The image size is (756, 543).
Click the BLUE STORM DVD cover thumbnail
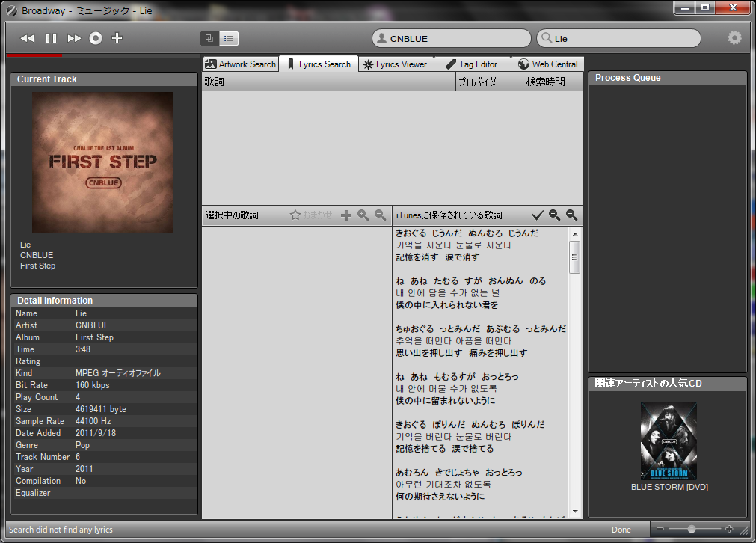click(669, 441)
